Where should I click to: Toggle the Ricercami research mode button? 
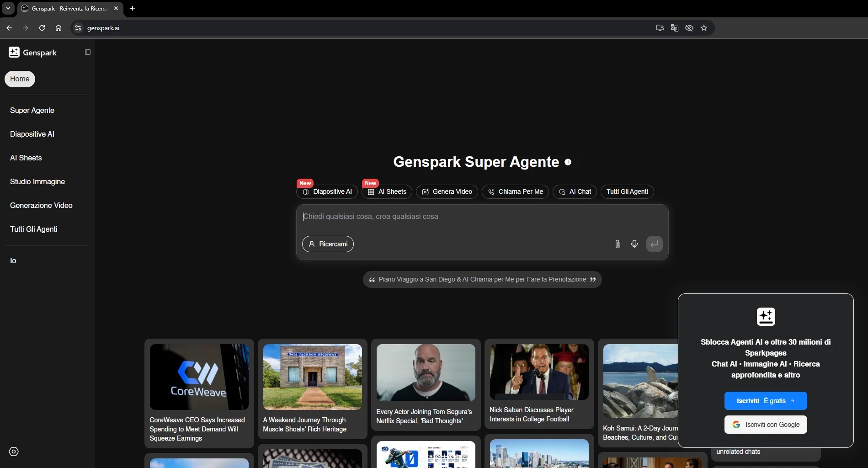[328, 244]
